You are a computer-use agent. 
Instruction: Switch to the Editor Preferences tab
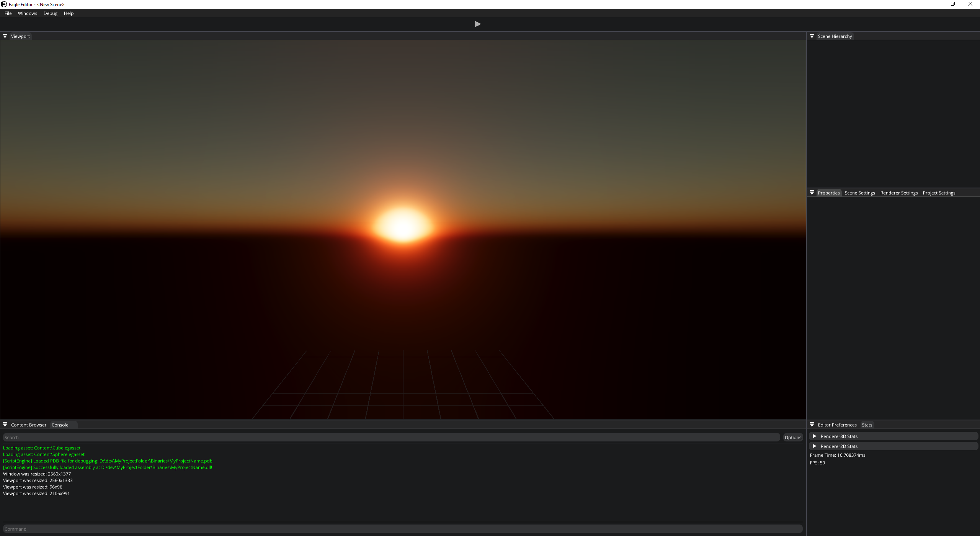tap(837, 425)
